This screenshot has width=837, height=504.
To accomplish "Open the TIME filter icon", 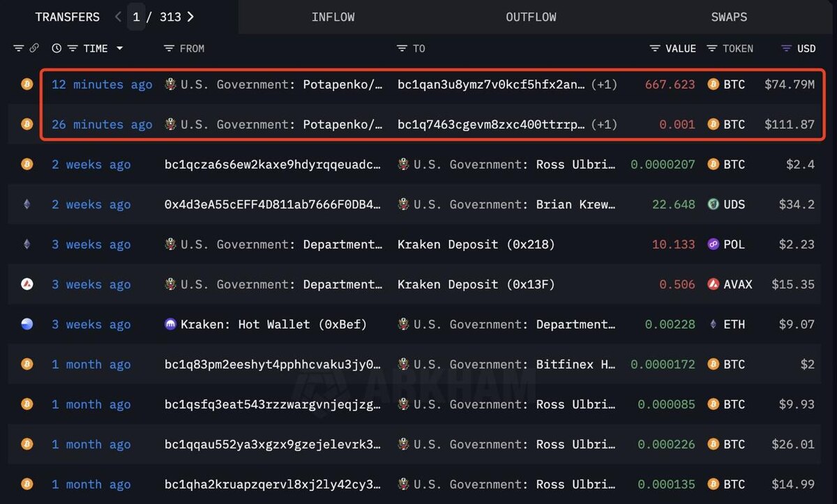I will pos(73,48).
